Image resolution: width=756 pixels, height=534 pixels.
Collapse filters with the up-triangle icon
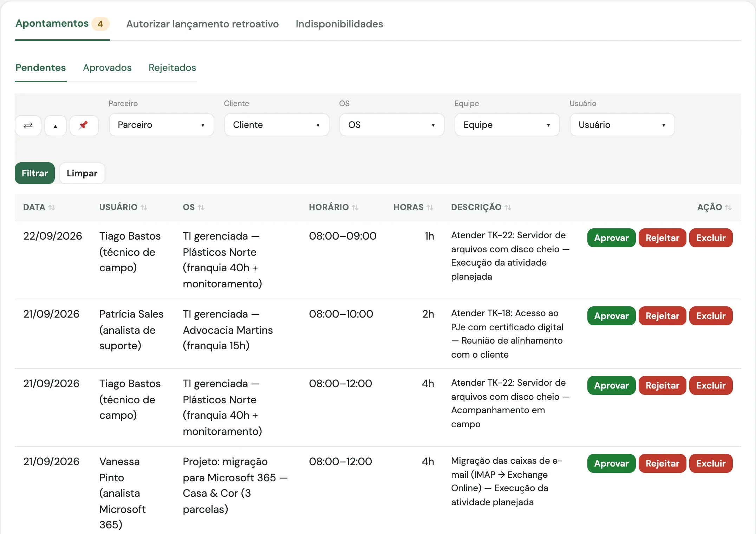point(56,125)
